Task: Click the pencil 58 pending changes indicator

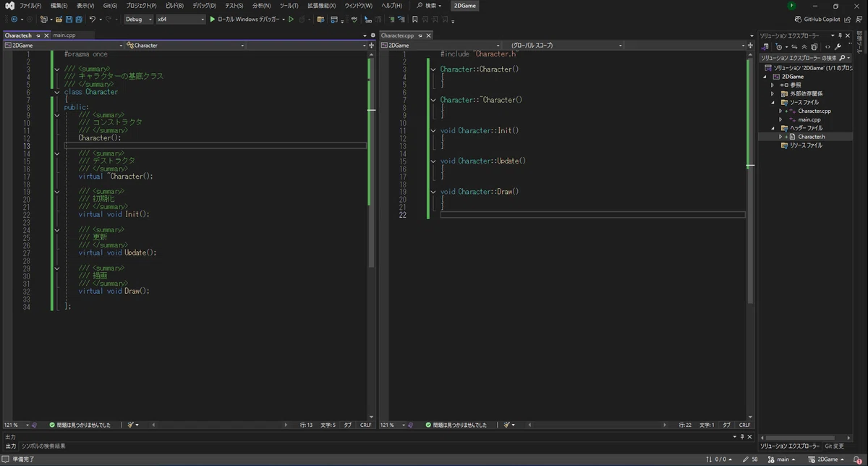Action: point(750,459)
